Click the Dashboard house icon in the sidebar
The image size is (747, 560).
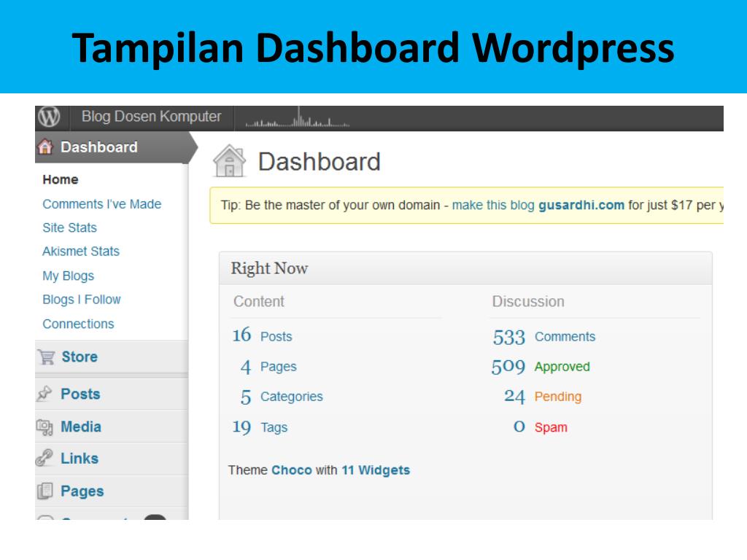tap(46, 147)
